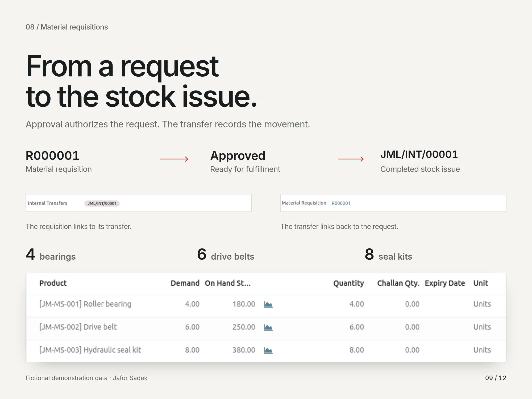Click the forecast chart icon in Hydraulic seal kit row

pos(268,350)
